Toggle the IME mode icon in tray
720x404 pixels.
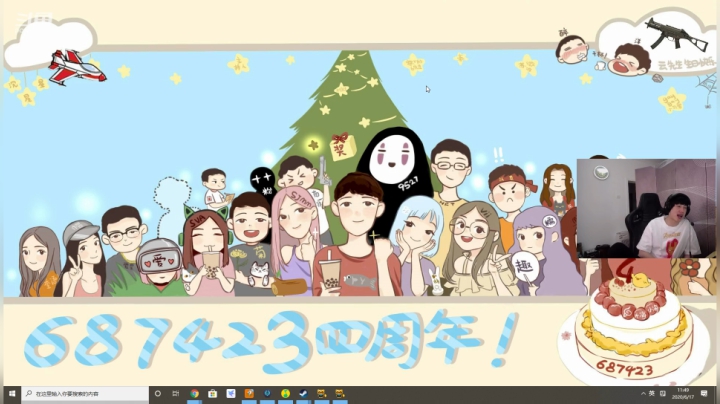pos(663,393)
